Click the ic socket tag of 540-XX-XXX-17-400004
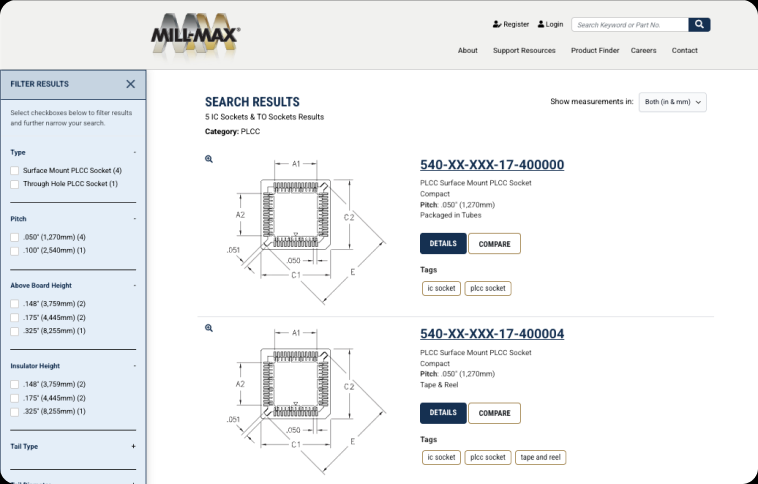The height and width of the screenshot is (484, 758). pos(441,457)
